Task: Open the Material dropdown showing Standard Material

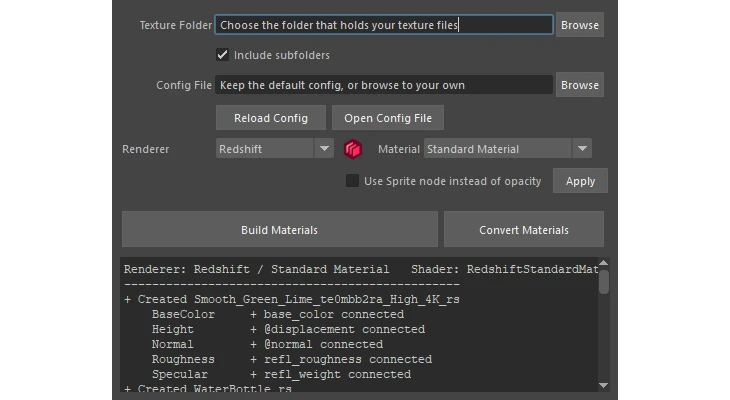Action: (x=507, y=149)
